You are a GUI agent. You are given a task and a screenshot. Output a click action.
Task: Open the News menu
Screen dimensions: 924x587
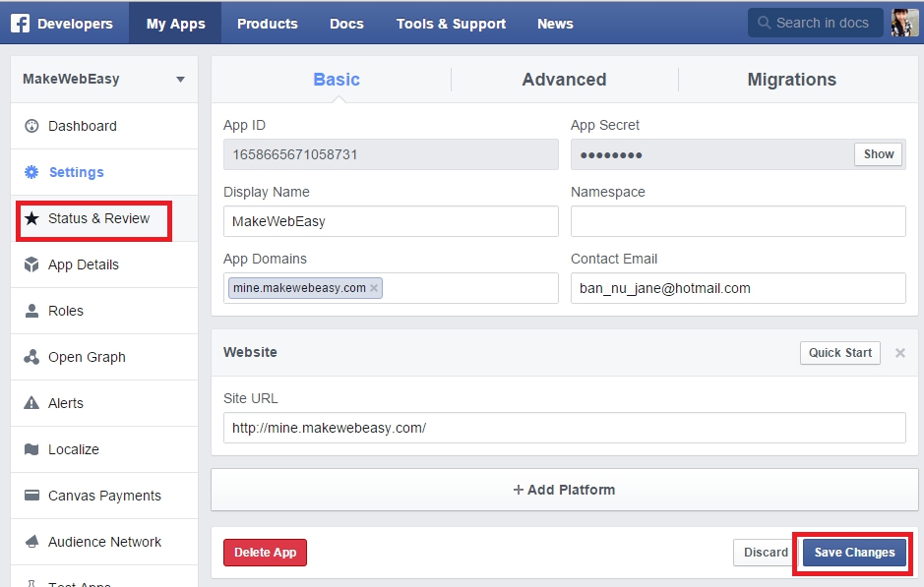coord(555,24)
